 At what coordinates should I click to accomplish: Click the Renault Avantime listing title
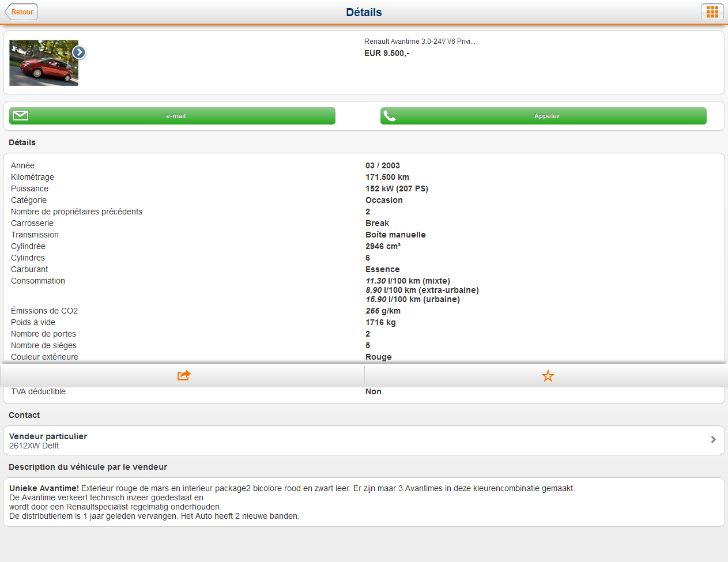[x=419, y=42]
